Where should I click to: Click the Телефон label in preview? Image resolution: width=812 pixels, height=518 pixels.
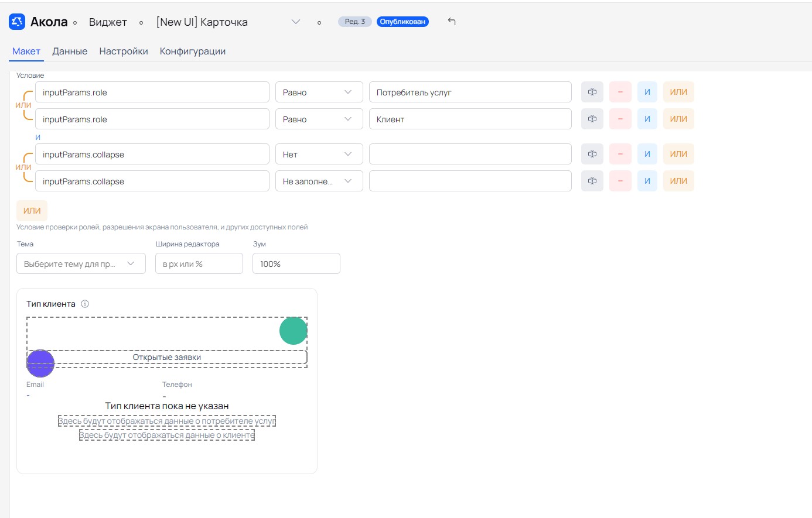177,385
